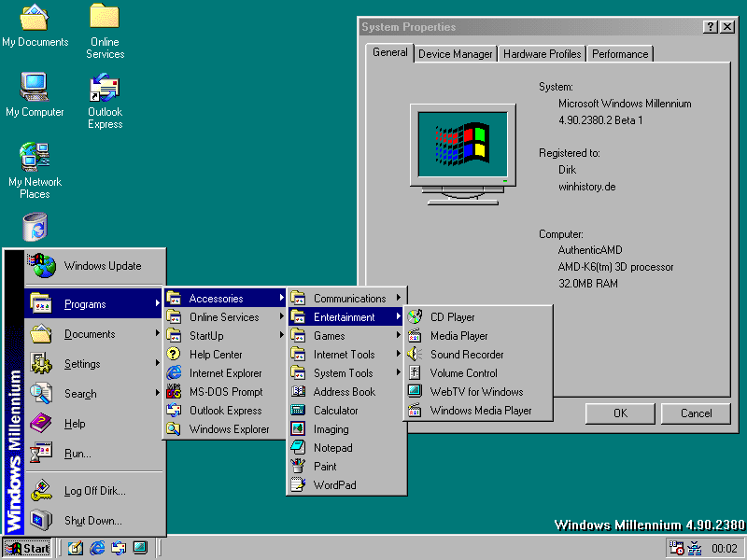
Task: Click the taskbar clock
Action: tap(724, 549)
